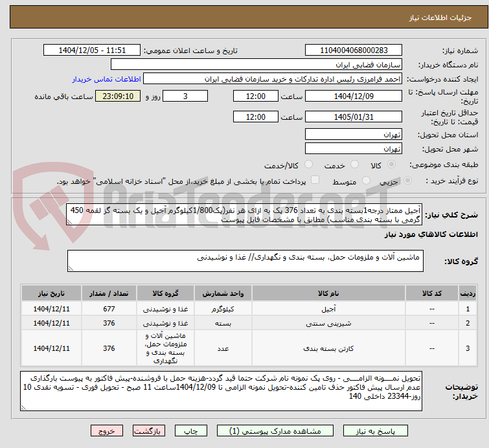Click the request creator field احمد فرامرزی

(273, 79)
